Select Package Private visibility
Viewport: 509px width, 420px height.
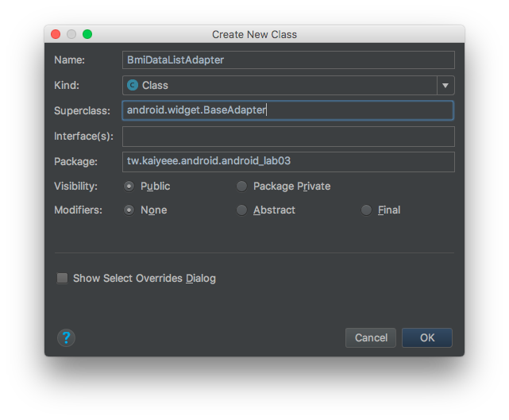click(x=241, y=187)
